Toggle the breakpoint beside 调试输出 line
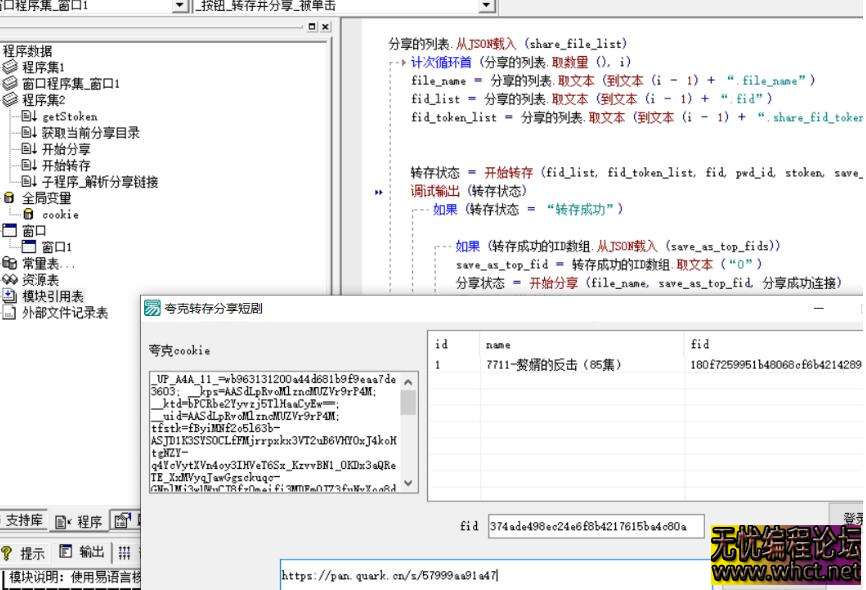The height and width of the screenshot is (590, 866). (378, 192)
